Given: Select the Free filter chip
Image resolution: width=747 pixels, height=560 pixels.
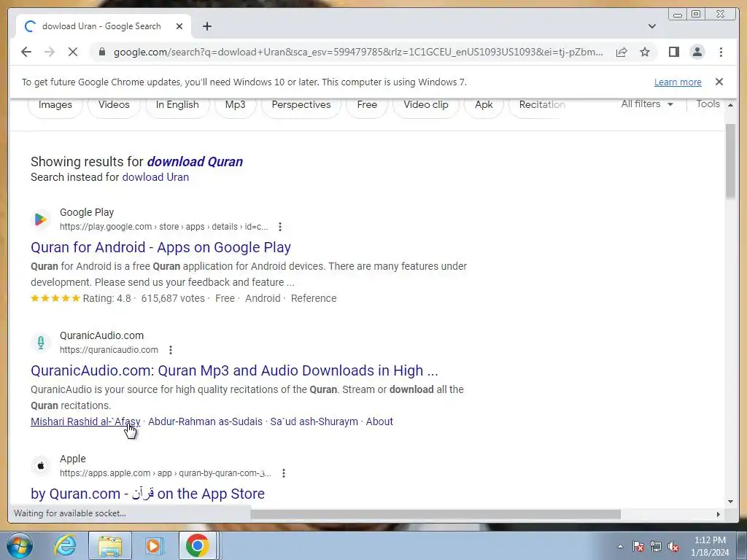Looking at the screenshot, I should 367,105.
